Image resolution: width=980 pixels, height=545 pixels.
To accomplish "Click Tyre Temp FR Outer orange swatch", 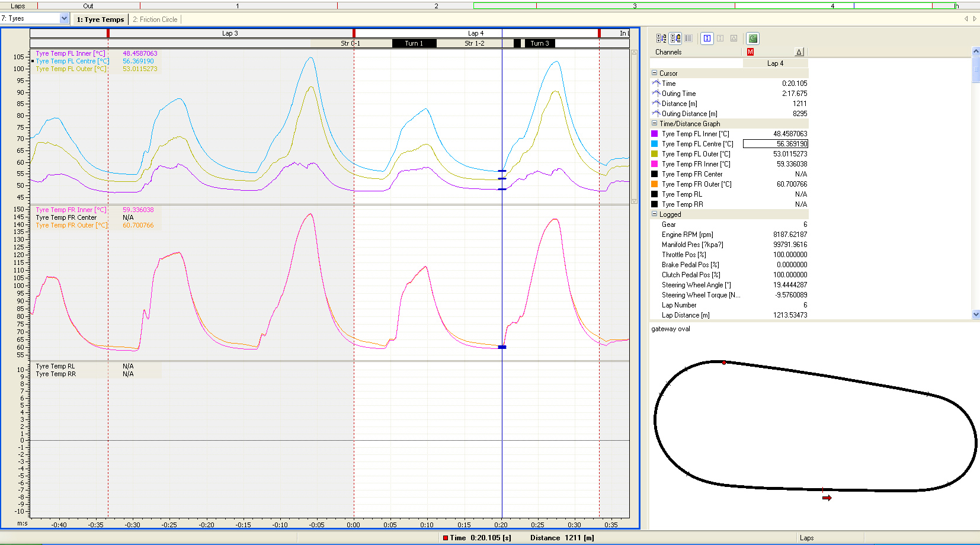I will [x=655, y=184].
